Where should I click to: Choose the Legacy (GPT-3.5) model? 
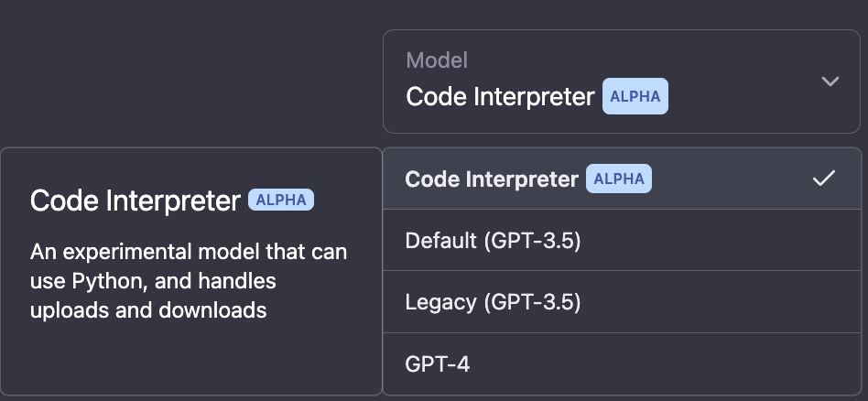pos(493,302)
